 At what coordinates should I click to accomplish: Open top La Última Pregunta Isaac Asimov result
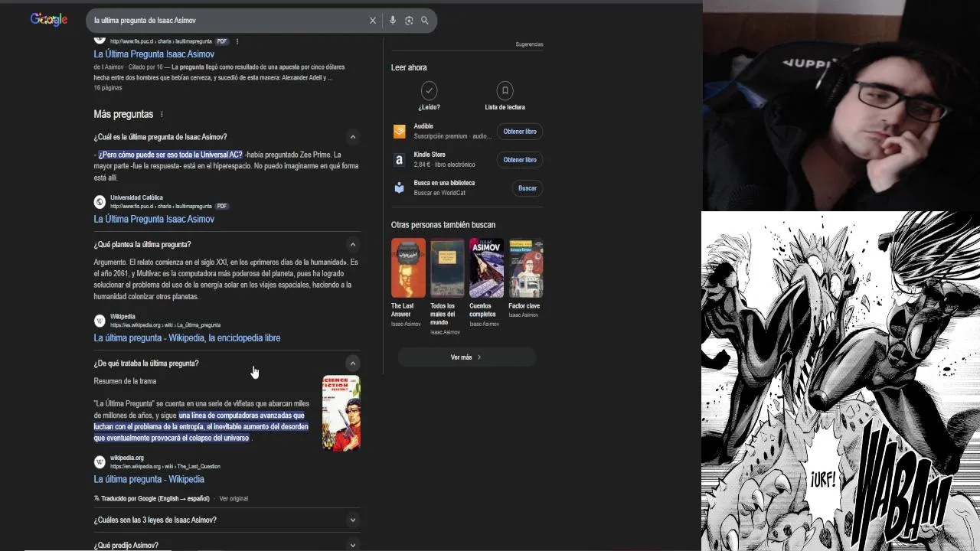click(x=154, y=54)
